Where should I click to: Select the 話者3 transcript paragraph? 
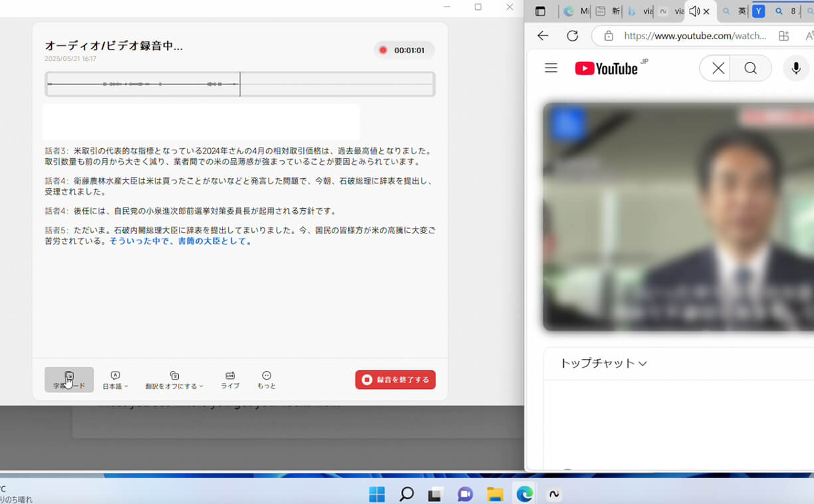(239, 156)
